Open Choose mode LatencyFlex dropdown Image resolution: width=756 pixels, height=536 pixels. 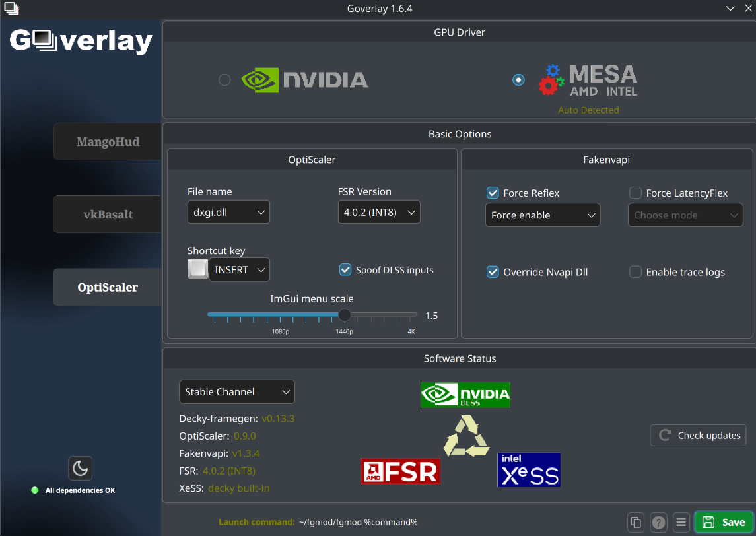(x=685, y=215)
